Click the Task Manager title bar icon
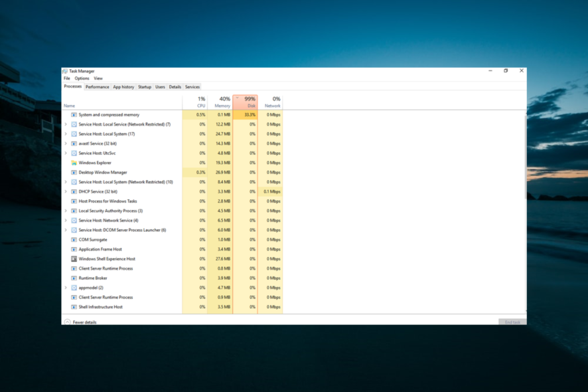 pos(65,71)
